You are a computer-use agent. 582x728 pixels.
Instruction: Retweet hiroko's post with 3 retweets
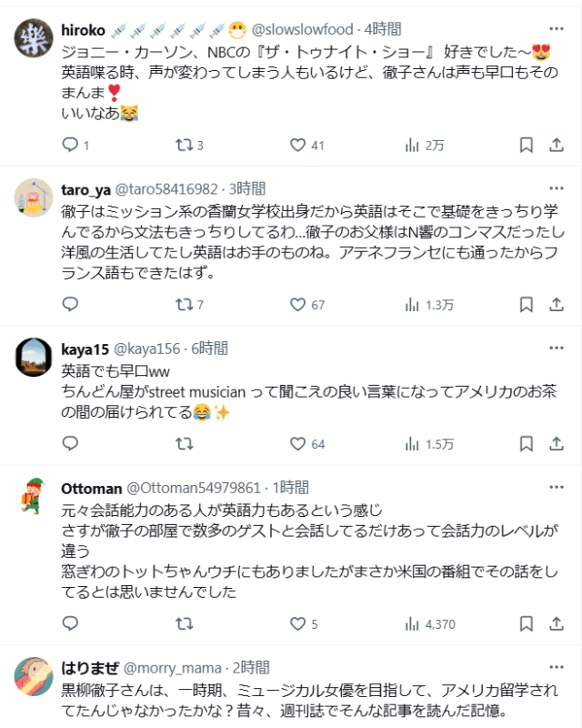click(x=184, y=145)
